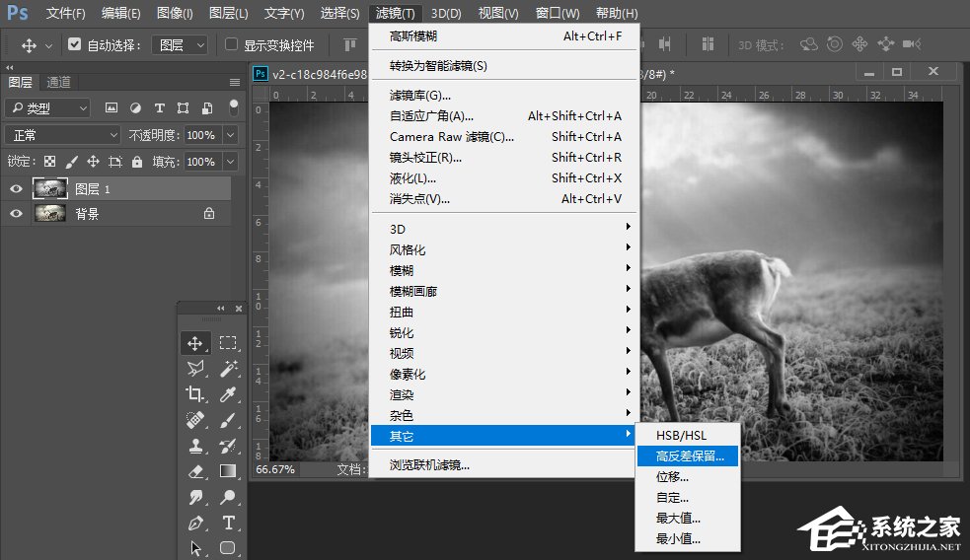Click the 背景 layer thumbnail
The image size is (970, 560).
click(x=49, y=213)
